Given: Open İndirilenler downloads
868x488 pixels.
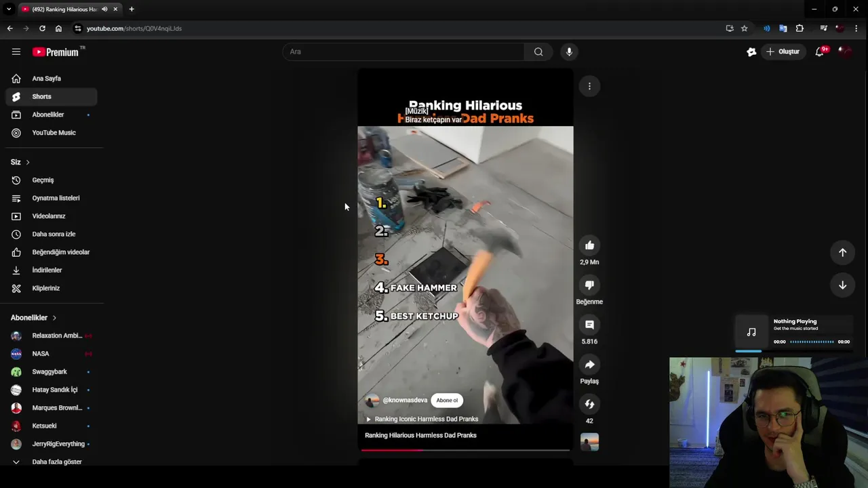Looking at the screenshot, I should click(52, 270).
